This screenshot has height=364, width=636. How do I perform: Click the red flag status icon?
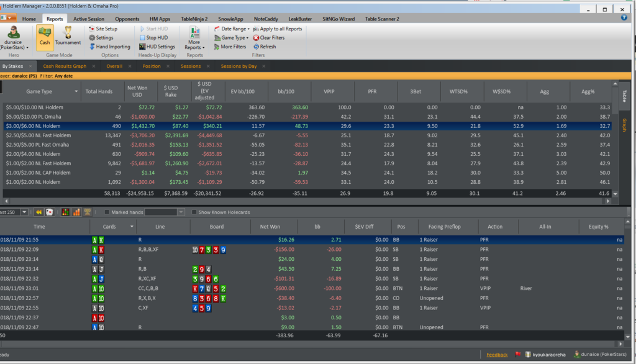[517, 354]
